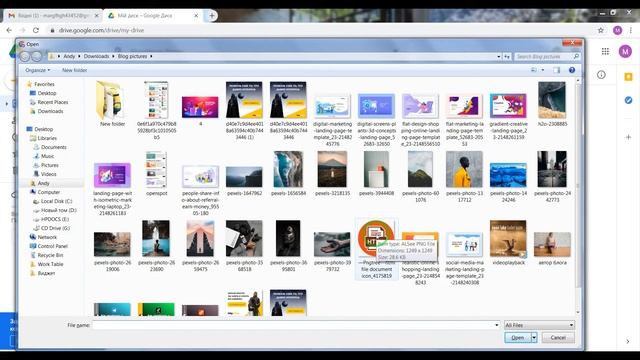Select the gradient-creative-landing-page file
The height and width of the screenshot is (360, 640).
point(508,116)
